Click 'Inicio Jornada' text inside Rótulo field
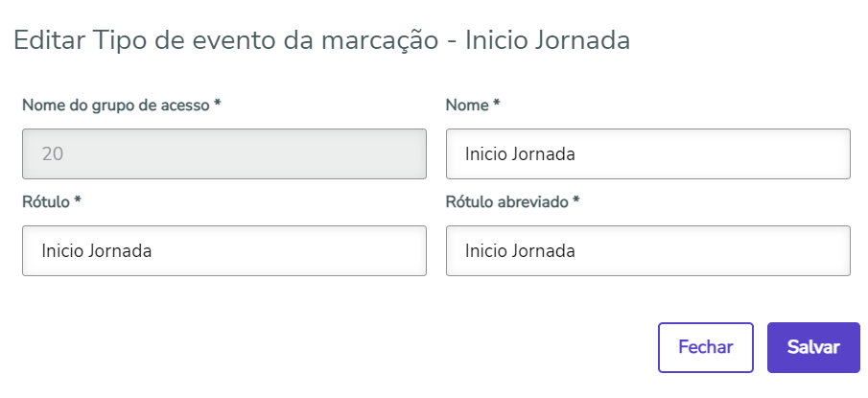This screenshot has width=868, height=398. click(x=97, y=250)
